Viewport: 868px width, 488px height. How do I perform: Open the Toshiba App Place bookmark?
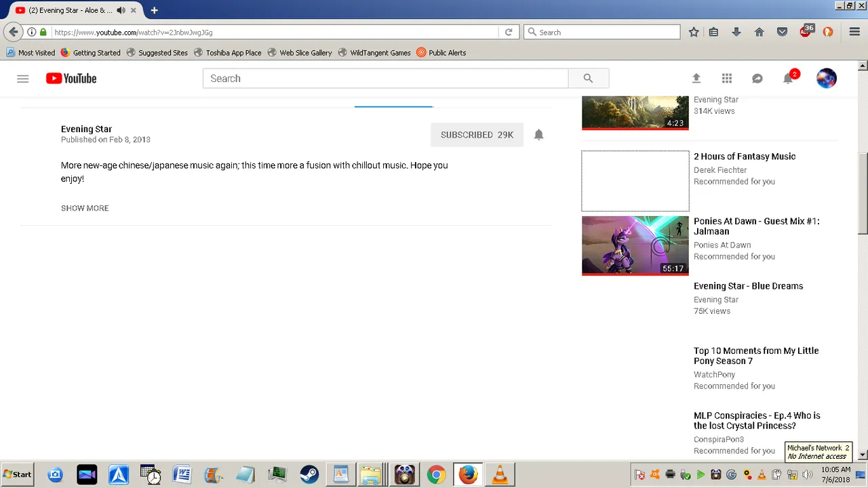pyautogui.click(x=227, y=52)
